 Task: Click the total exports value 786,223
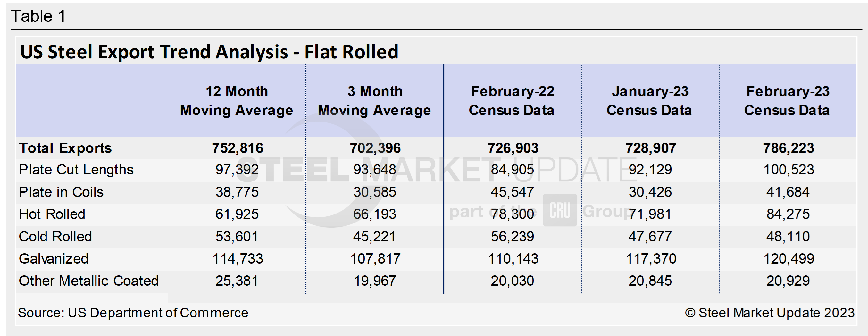pos(789,148)
